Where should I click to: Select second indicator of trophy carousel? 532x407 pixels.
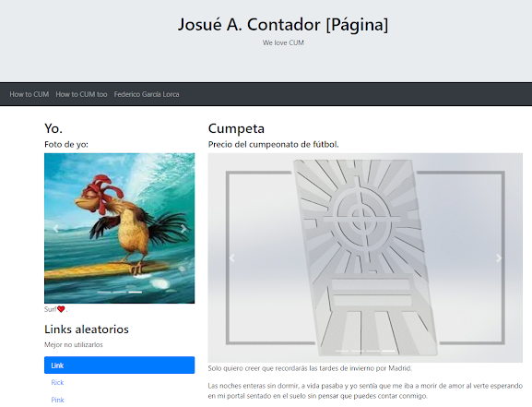click(x=358, y=351)
